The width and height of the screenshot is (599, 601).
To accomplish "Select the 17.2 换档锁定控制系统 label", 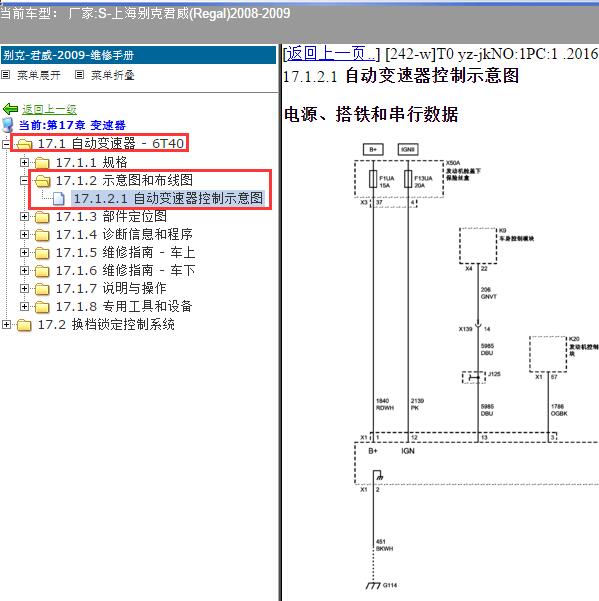I will click(x=106, y=325).
